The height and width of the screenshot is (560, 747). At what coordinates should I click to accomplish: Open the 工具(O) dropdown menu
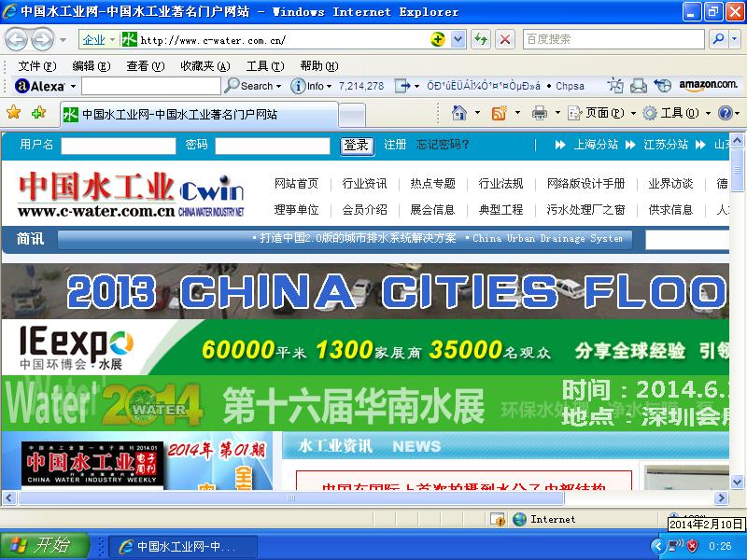pos(676,113)
